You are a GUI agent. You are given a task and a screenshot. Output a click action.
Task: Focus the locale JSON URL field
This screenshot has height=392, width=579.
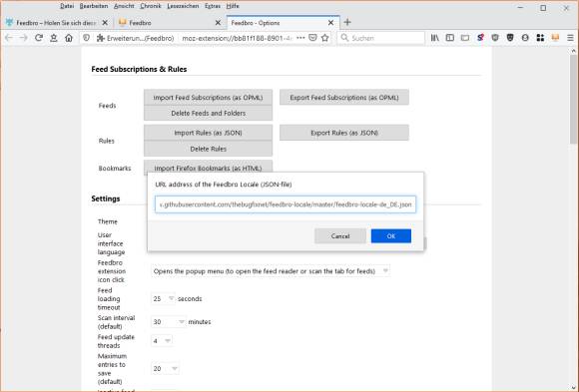point(286,204)
